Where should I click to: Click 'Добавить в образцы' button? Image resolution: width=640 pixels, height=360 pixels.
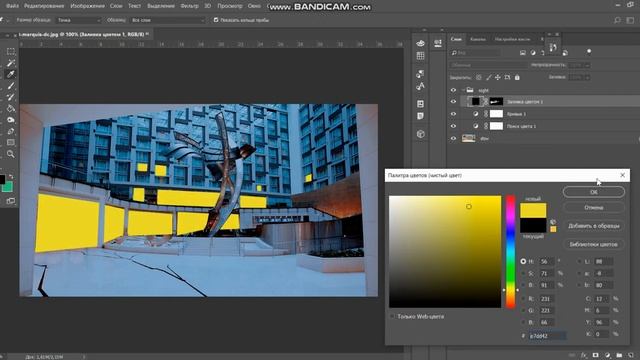[x=593, y=226]
